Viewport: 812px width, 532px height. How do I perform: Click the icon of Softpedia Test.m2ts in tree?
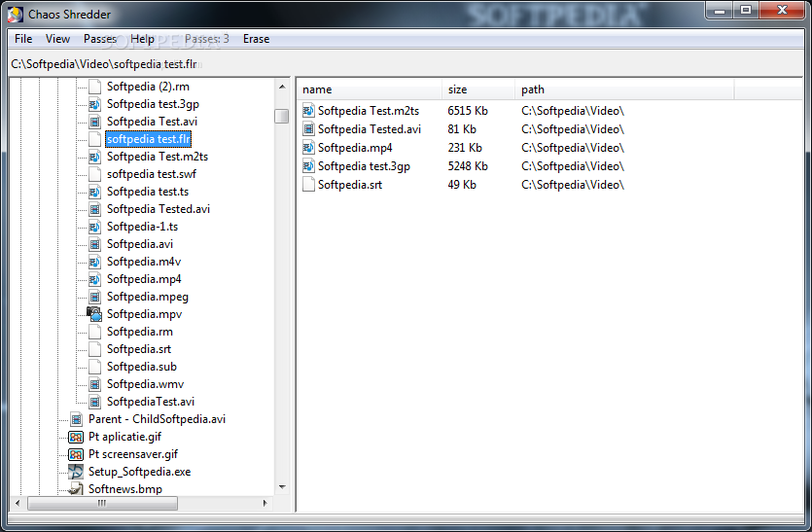(x=94, y=157)
